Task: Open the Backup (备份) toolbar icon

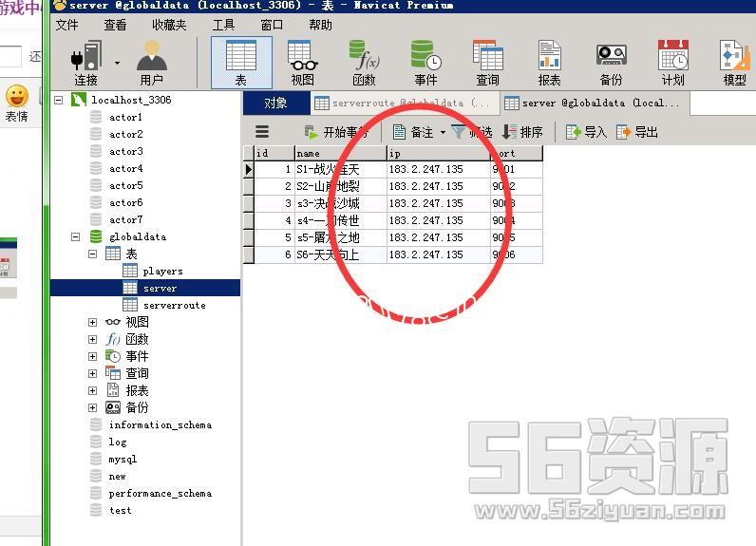Action: (x=611, y=62)
